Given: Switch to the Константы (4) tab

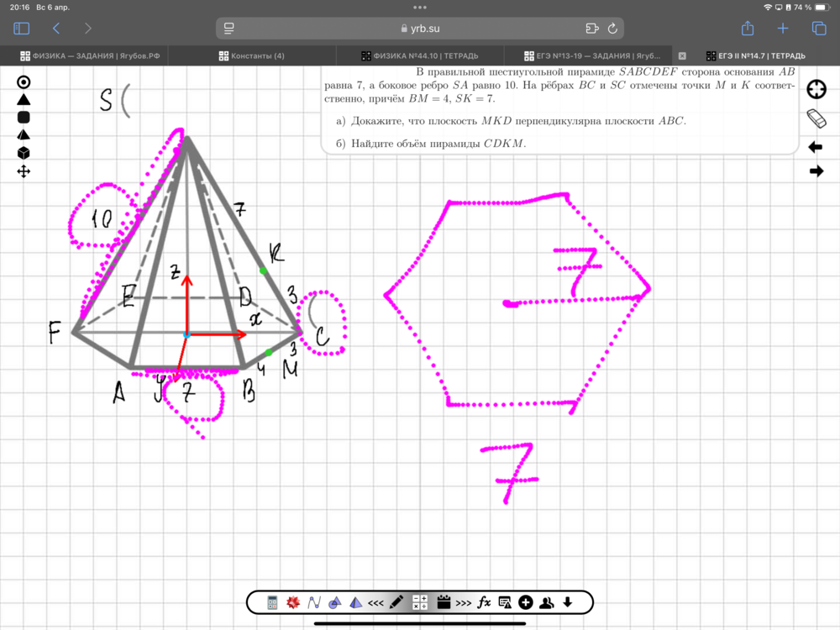Looking at the screenshot, I should click(252, 56).
